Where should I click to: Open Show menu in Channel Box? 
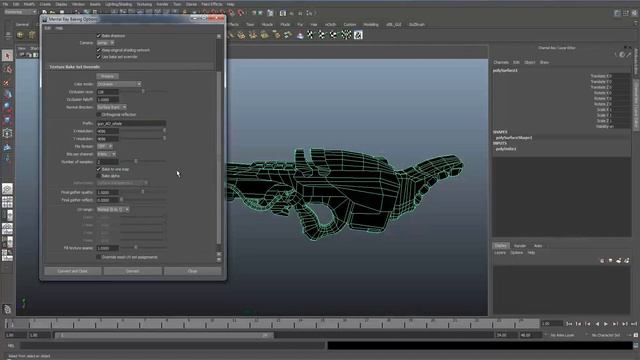click(x=544, y=62)
